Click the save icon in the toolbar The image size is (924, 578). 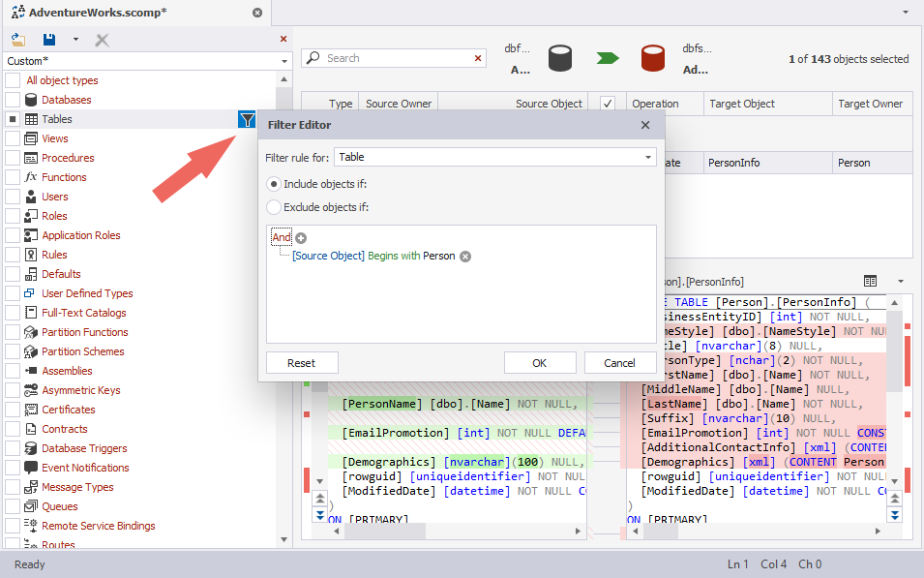(49, 40)
